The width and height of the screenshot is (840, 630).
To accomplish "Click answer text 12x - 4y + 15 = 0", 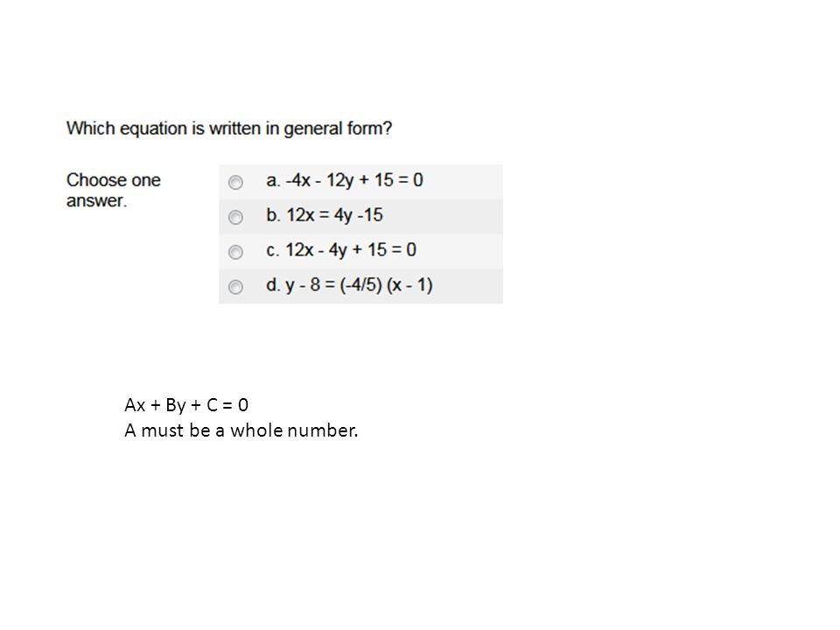I will tap(351, 250).
